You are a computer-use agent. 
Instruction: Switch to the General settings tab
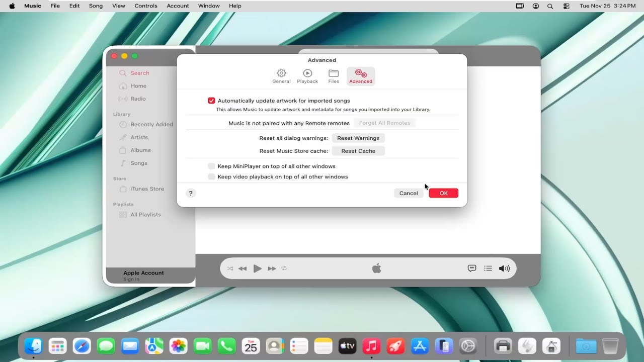click(x=281, y=76)
